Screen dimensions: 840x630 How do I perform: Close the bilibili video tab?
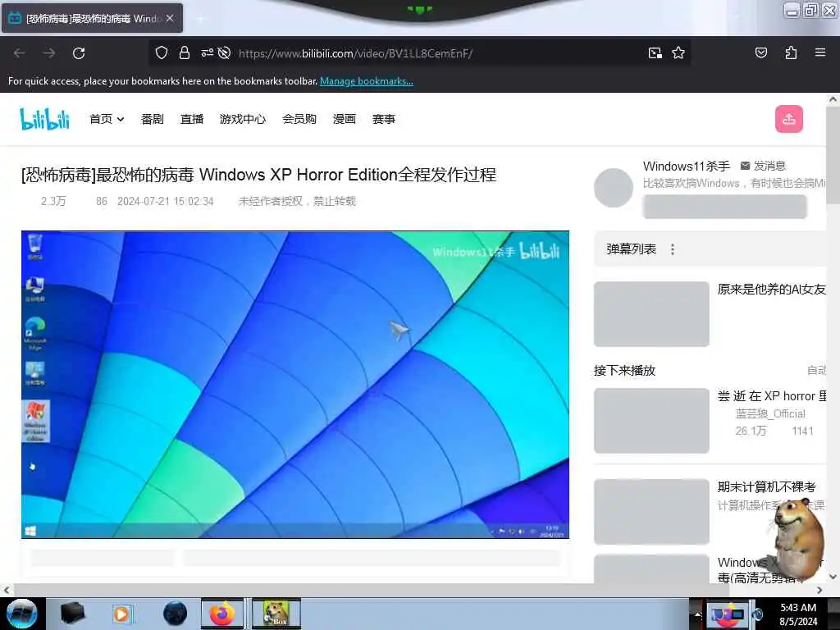click(x=170, y=18)
